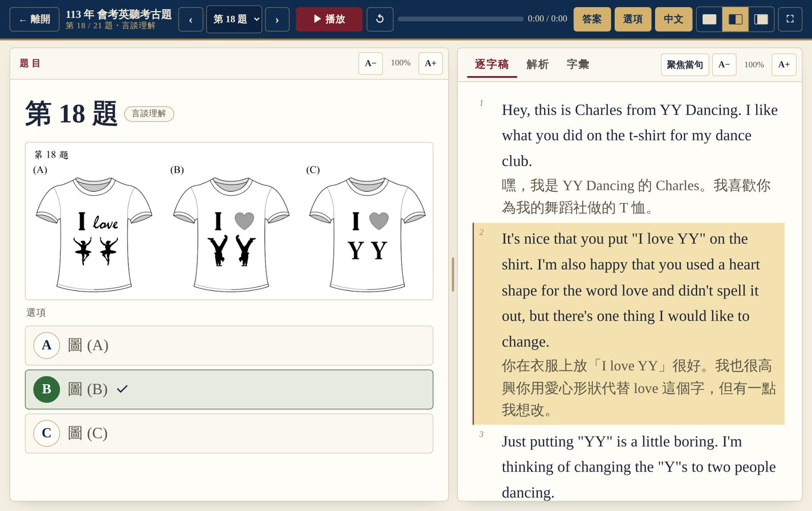Select the narrow-left wide-right layout icon

pos(761,19)
